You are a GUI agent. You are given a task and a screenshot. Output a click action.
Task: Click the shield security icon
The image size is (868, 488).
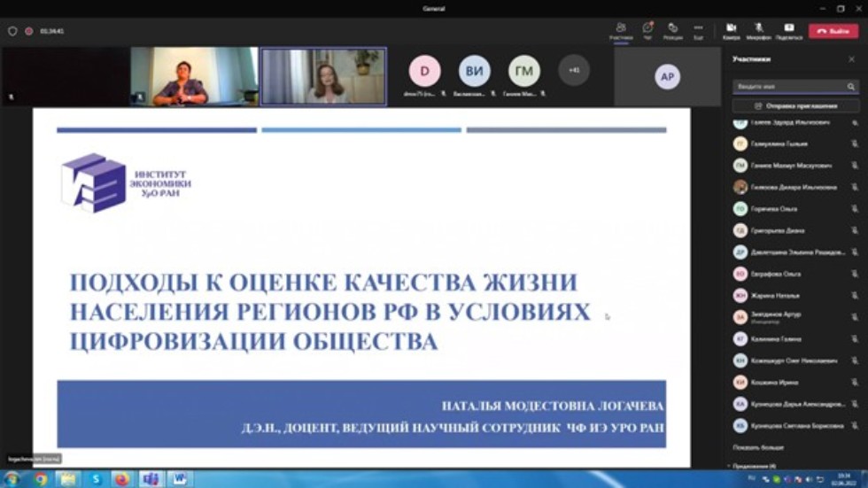(12, 31)
